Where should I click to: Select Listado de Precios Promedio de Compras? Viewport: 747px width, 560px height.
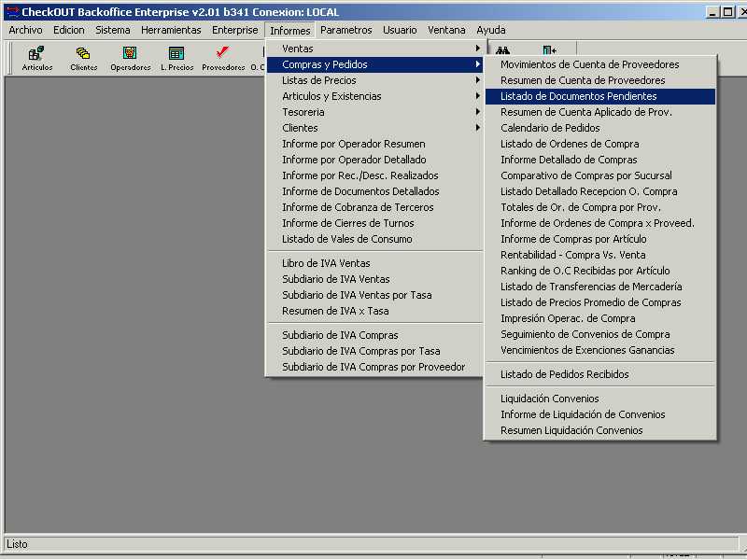pos(599,302)
